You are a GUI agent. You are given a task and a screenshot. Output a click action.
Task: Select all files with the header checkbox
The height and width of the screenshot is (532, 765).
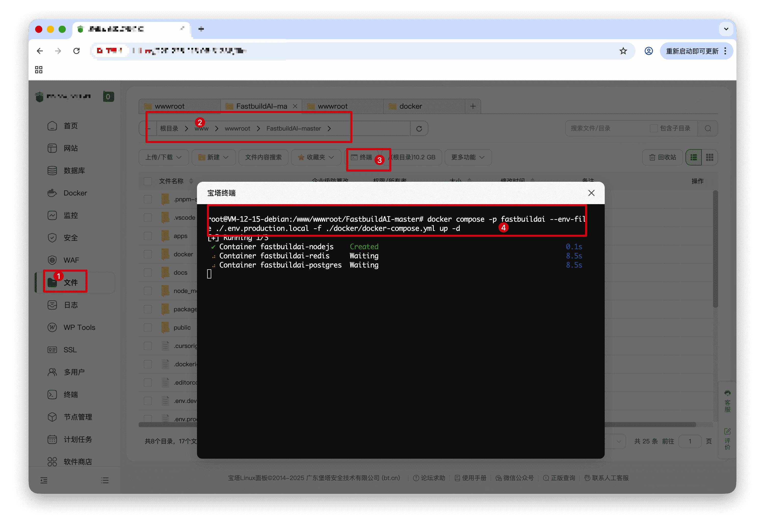tap(148, 181)
